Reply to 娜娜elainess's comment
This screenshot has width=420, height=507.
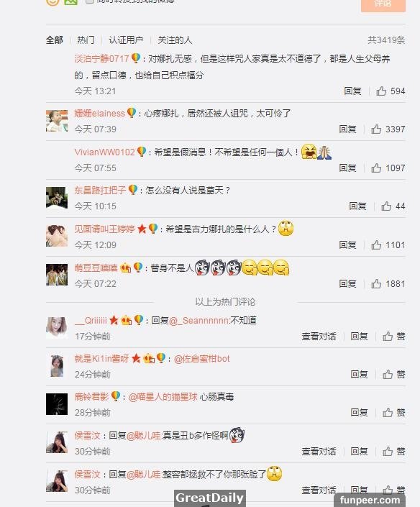pyautogui.click(x=347, y=129)
